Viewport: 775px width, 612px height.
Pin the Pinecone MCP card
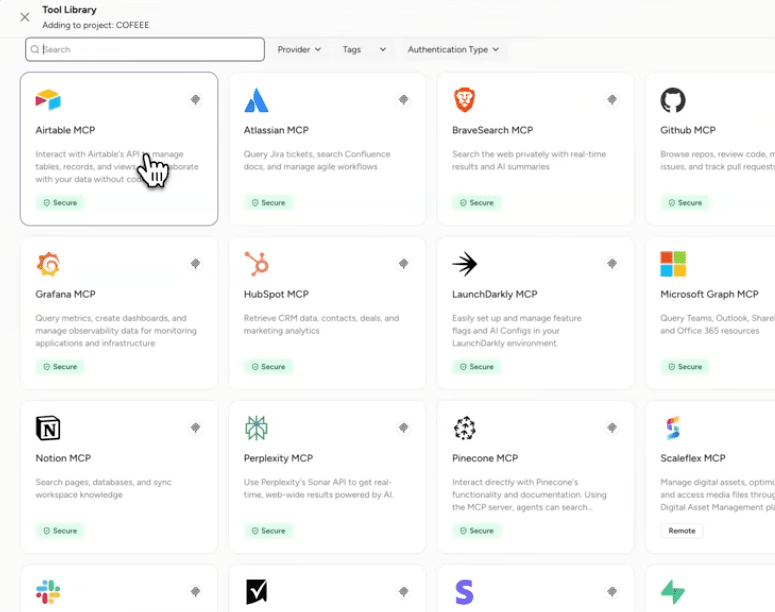tap(612, 428)
